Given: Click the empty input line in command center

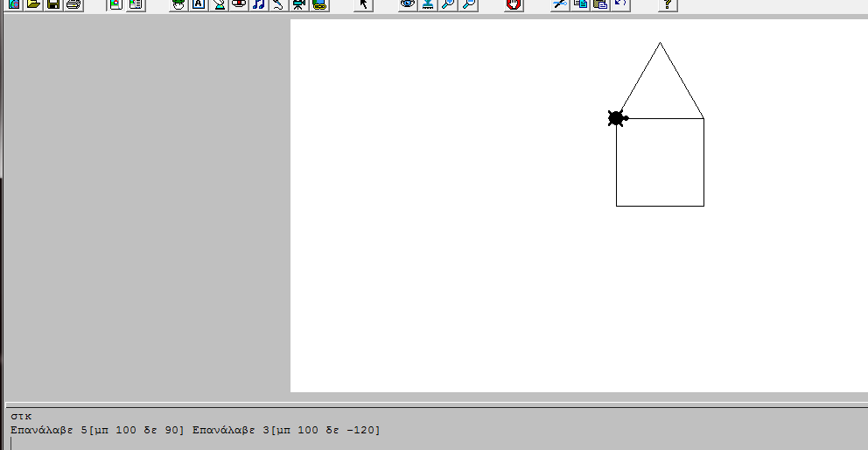Looking at the screenshot, I should [437, 443].
